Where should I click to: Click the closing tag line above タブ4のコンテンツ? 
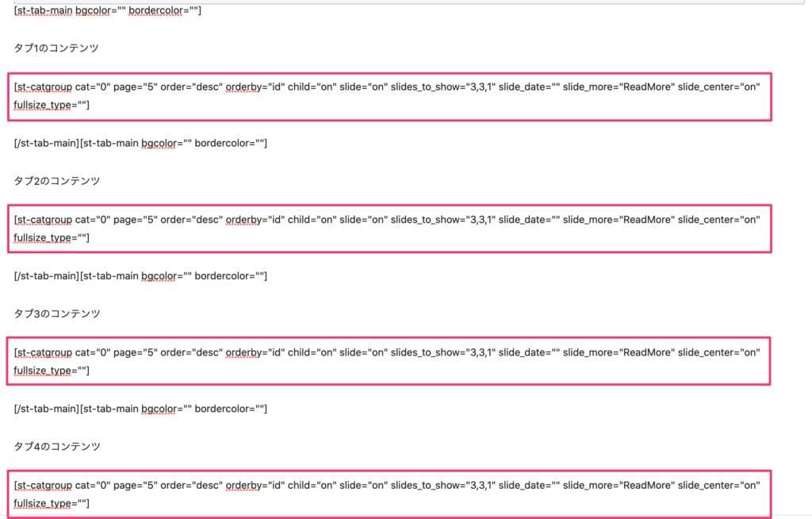click(x=140, y=409)
